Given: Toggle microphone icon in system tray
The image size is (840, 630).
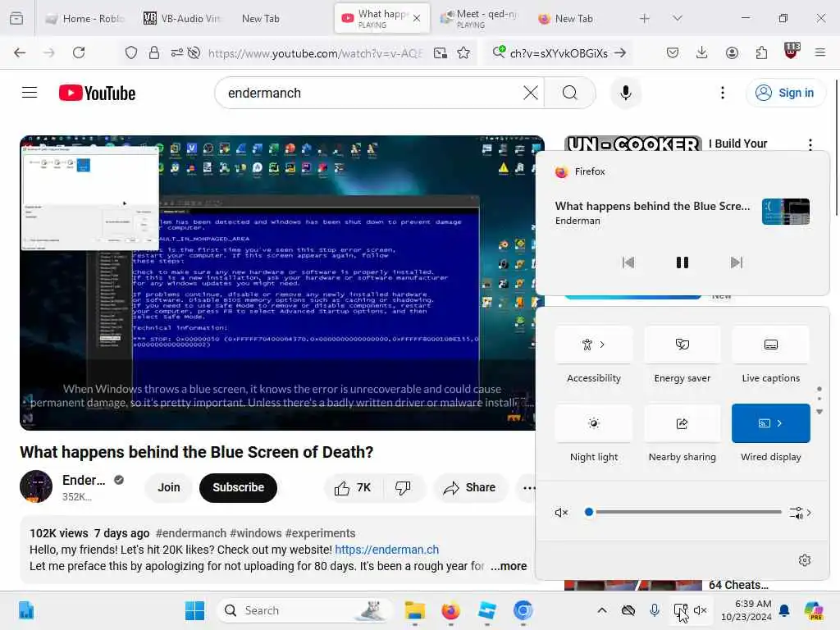Looking at the screenshot, I should coord(654,610).
